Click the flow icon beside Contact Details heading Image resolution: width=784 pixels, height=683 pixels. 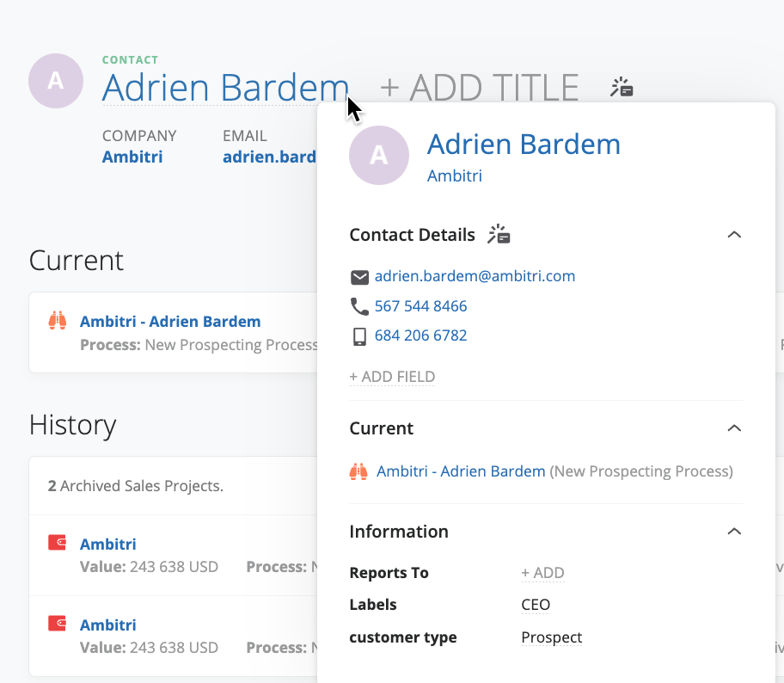pyautogui.click(x=498, y=234)
